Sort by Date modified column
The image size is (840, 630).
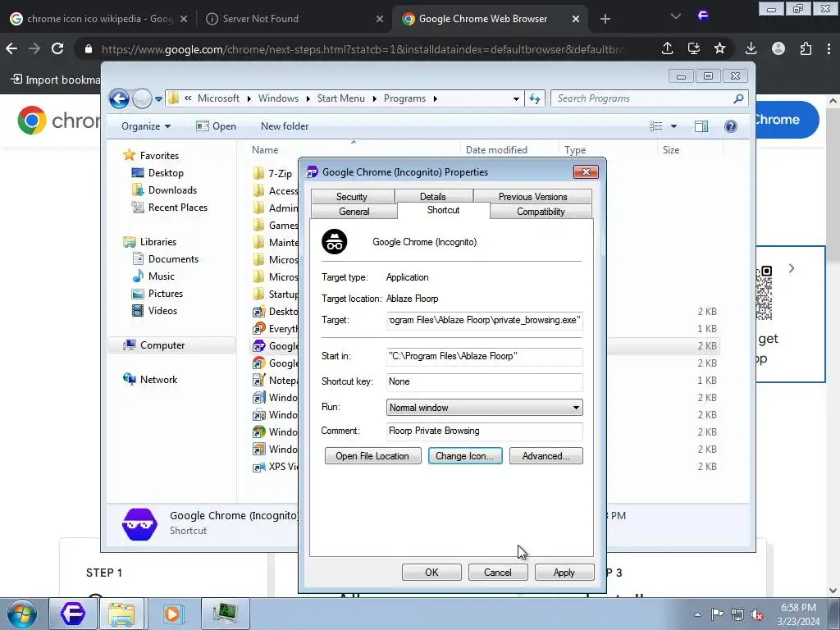tap(509, 150)
